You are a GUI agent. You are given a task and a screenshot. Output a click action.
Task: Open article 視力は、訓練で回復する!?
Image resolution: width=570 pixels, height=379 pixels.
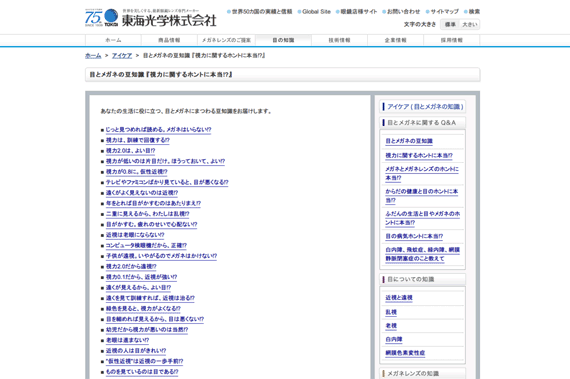[138, 140]
